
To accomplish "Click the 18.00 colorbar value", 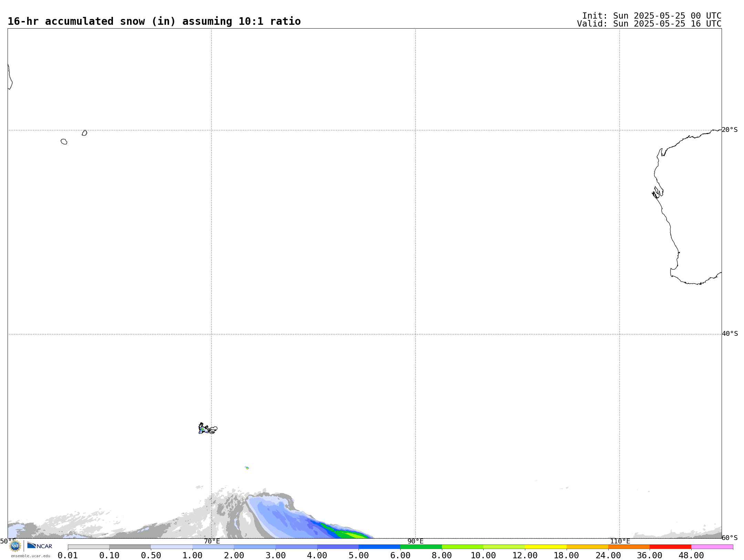I will tap(567, 556).
